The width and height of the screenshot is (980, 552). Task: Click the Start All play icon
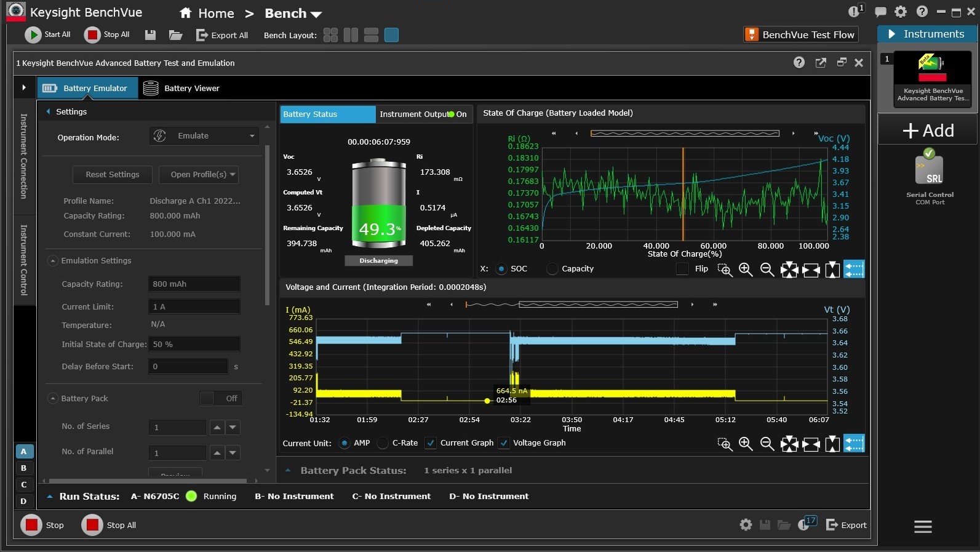(x=33, y=34)
